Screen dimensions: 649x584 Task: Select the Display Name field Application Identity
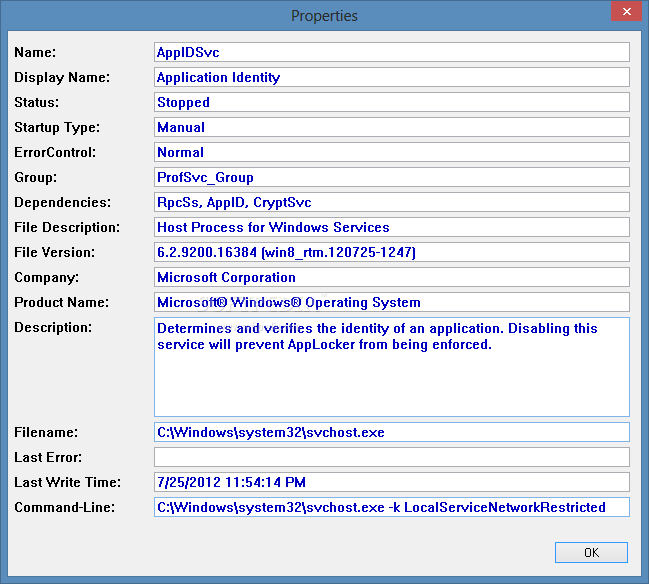coord(392,77)
